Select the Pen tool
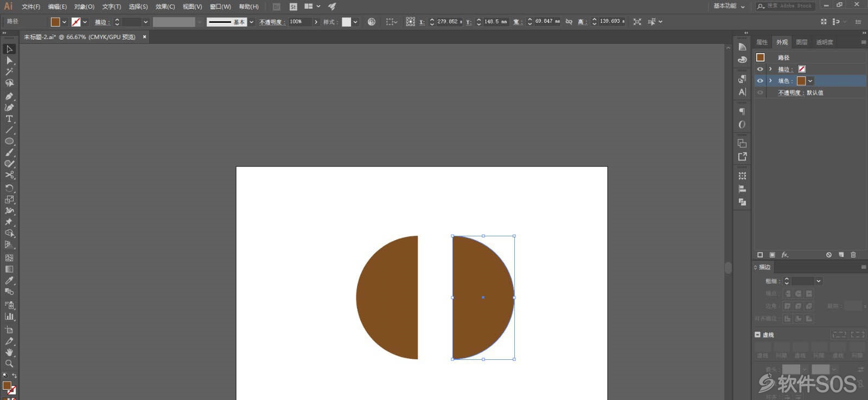 (9, 96)
